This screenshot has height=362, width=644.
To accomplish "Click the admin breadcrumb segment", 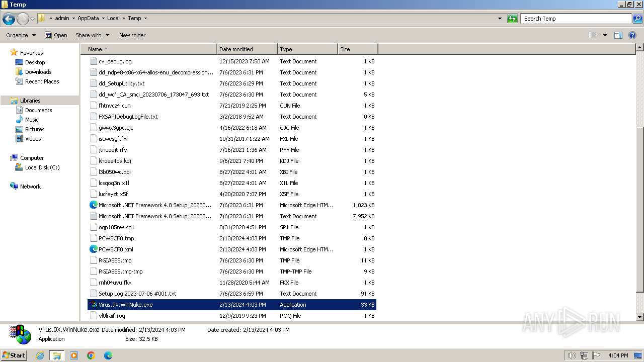I will point(62,18).
